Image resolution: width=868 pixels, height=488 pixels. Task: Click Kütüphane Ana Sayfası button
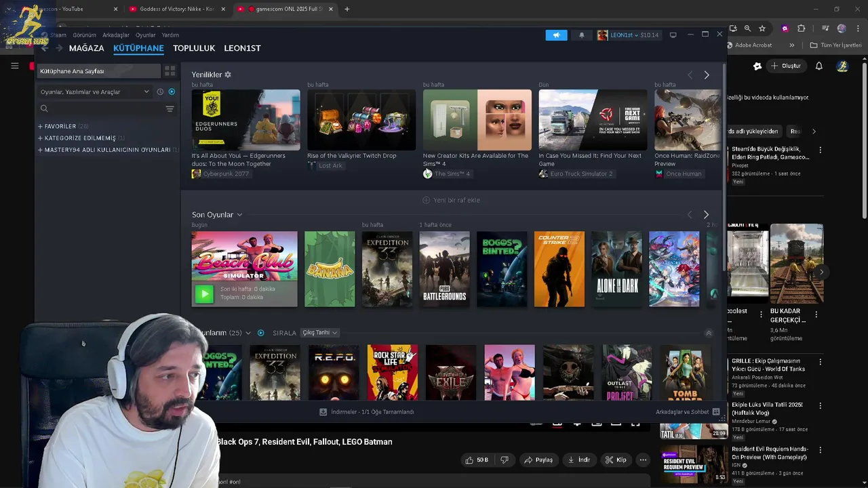click(x=100, y=70)
